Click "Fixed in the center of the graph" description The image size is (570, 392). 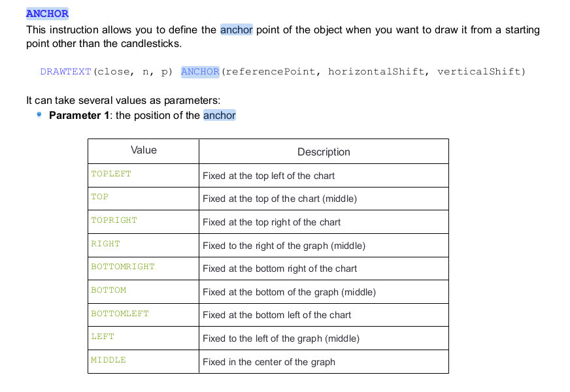pyautogui.click(x=269, y=362)
